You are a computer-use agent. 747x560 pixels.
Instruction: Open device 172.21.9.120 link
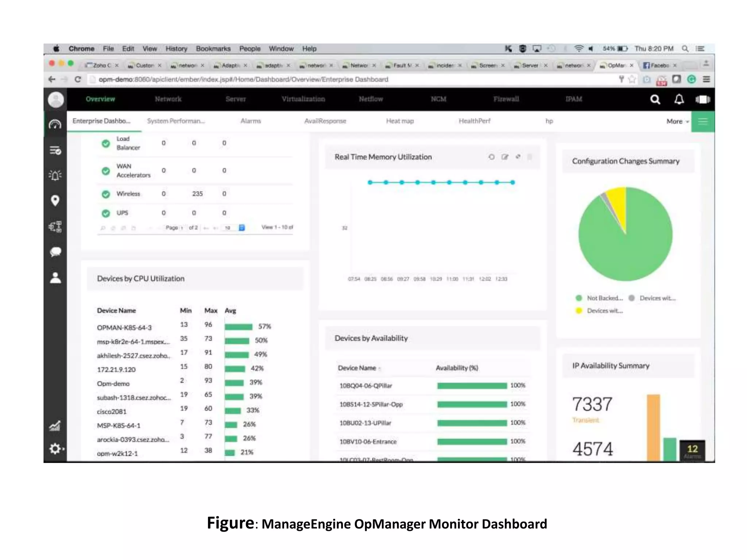point(116,370)
